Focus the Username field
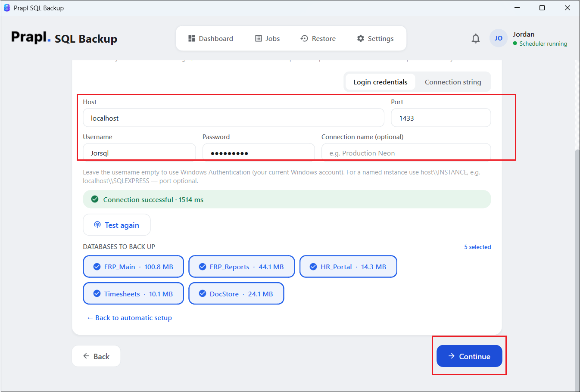This screenshot has width=580, height=392. tap(139, 152)
